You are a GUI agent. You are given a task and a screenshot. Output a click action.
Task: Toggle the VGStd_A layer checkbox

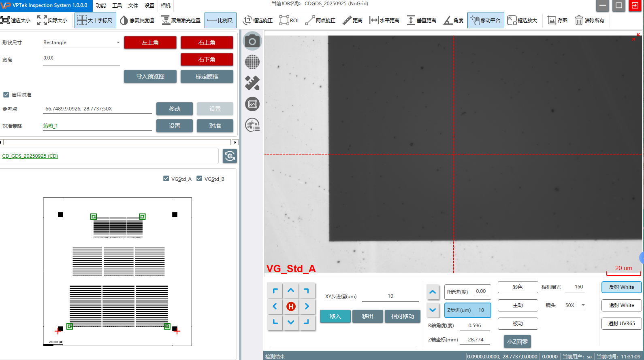tap(166, 178)
